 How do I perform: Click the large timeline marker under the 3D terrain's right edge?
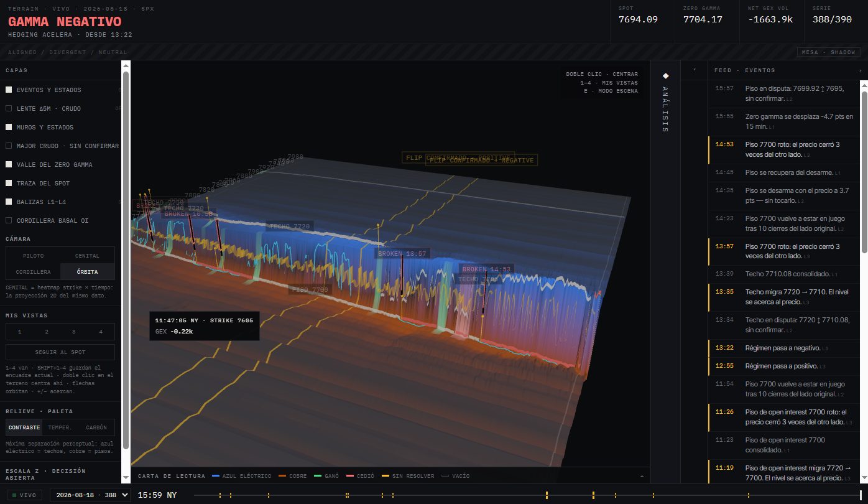593,495
